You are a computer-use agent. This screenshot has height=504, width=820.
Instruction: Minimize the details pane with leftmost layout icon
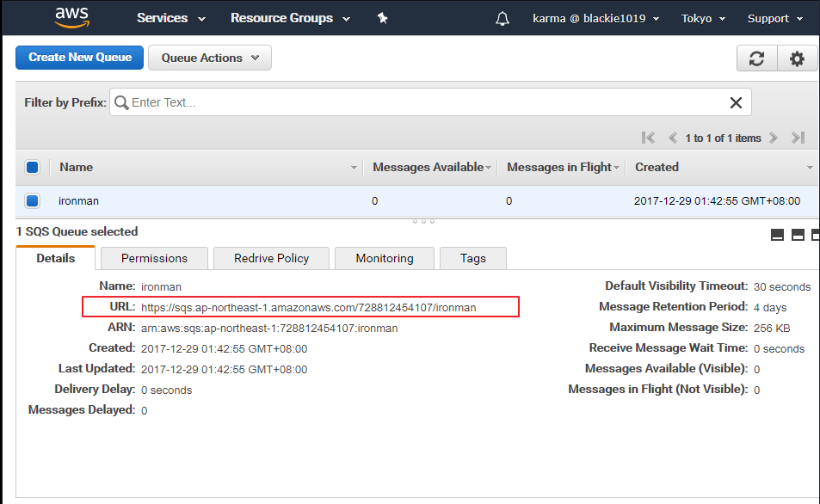tap(777, 235)
